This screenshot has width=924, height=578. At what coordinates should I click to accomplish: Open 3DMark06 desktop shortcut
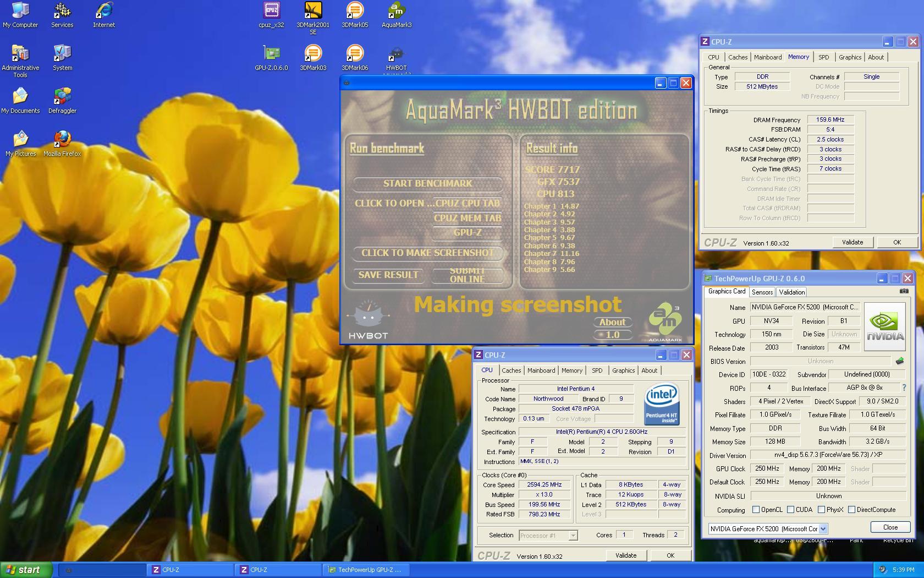point(355,58)
